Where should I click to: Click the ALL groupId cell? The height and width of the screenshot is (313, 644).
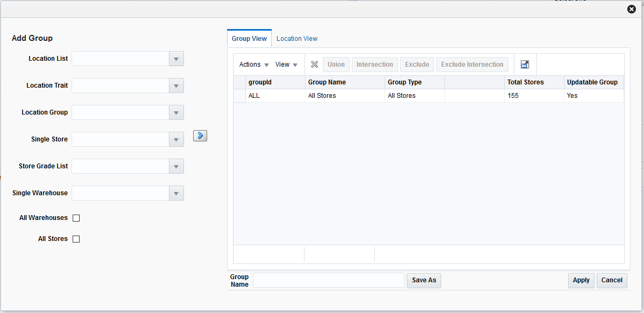(275, 96)
